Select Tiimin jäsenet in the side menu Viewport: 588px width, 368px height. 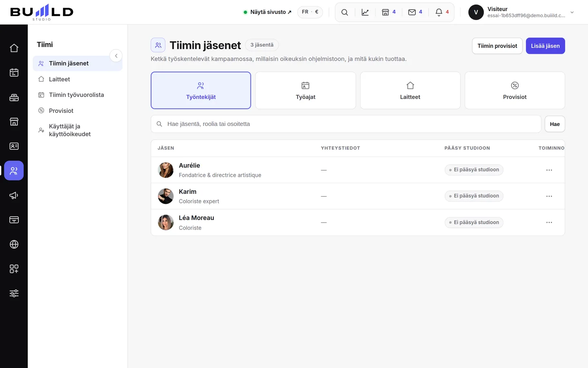click(x=78, y=63)
